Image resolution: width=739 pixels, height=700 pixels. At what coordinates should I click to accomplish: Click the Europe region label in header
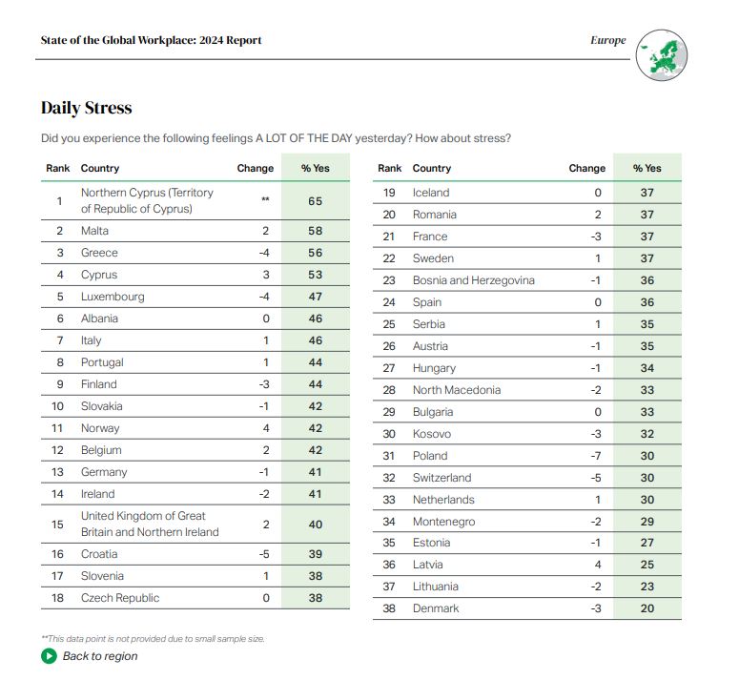[608, 40]
